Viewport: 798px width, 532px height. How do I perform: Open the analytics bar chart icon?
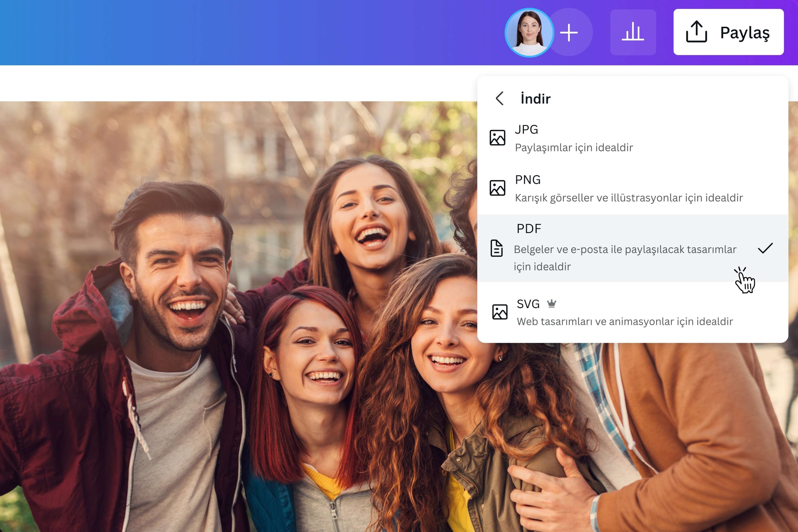tap(633, 32)
